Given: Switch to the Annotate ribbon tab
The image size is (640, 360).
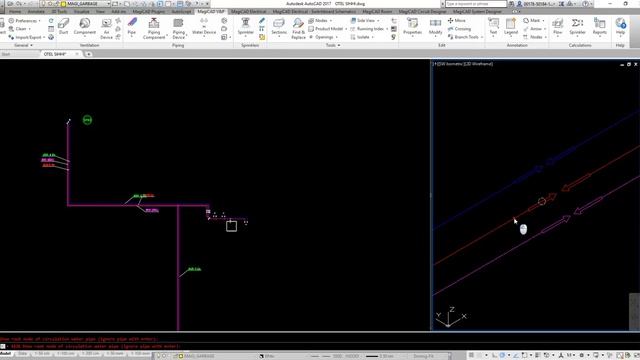Looking at the screenshot, I should click(36, 11).
